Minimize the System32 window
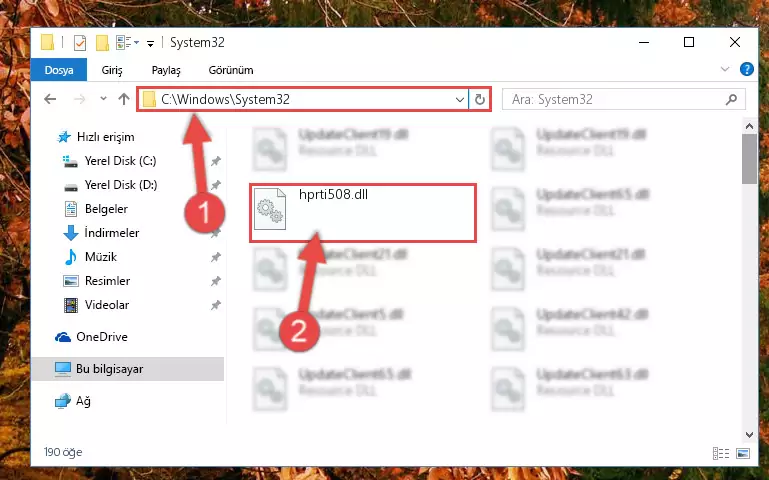 (x=644, y=42)
